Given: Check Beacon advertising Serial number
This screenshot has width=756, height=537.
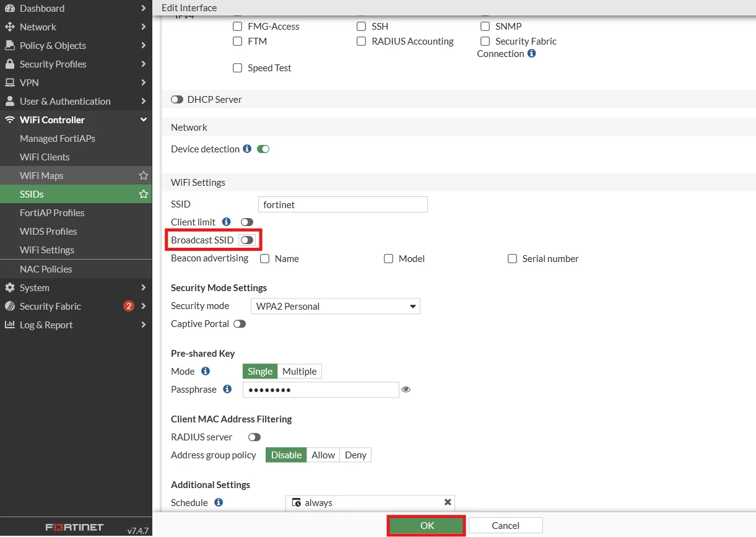Looking at the screenshot, I should coord(512,259).
